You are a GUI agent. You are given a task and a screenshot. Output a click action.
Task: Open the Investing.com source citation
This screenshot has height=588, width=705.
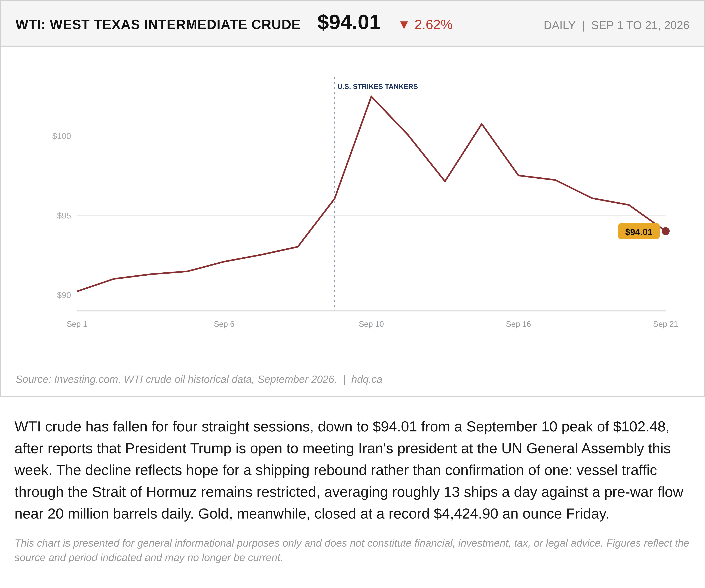[x=176, y=379]
